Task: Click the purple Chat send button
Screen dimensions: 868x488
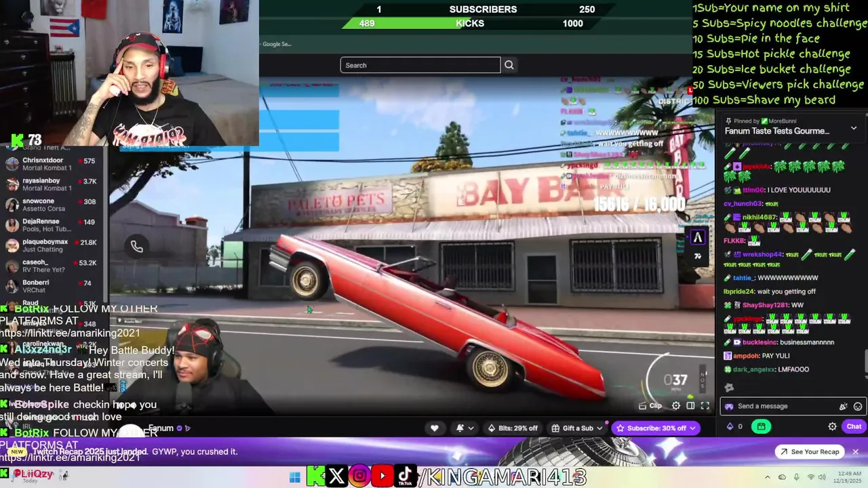Action: [x=854, y=426]
